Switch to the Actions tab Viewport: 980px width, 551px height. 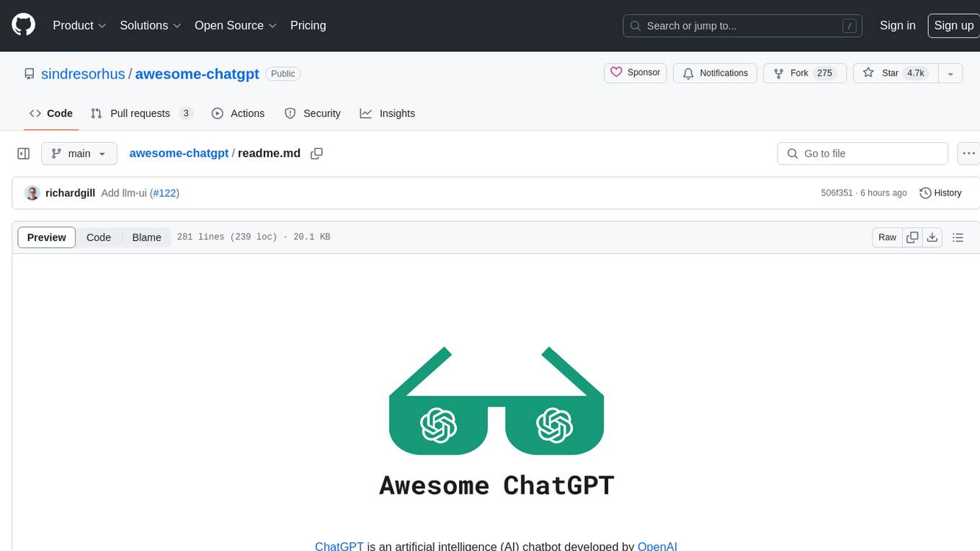238,113
